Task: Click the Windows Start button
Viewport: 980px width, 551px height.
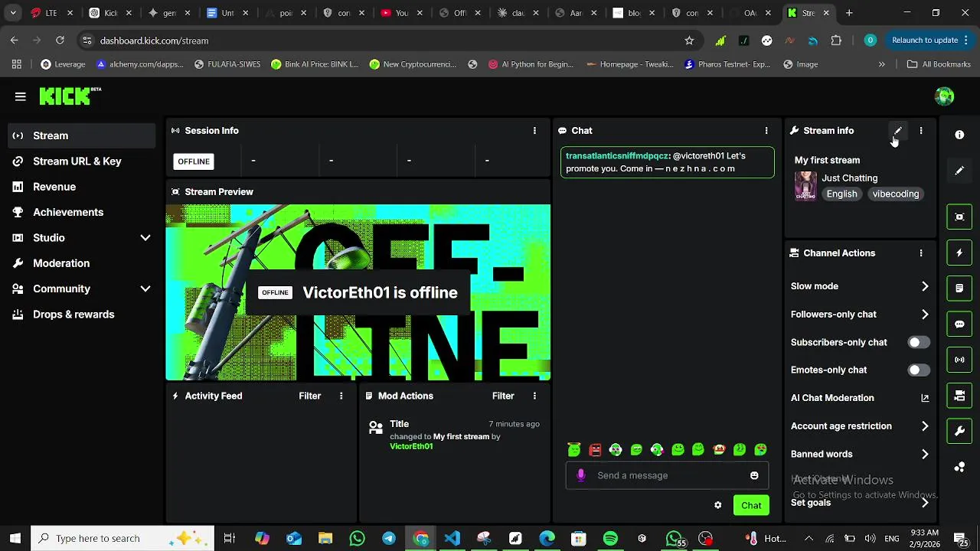Action: [15, 539]
